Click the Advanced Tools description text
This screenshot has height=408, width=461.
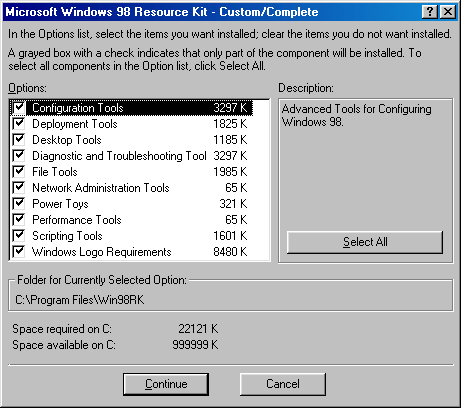(x=357, y=115)
